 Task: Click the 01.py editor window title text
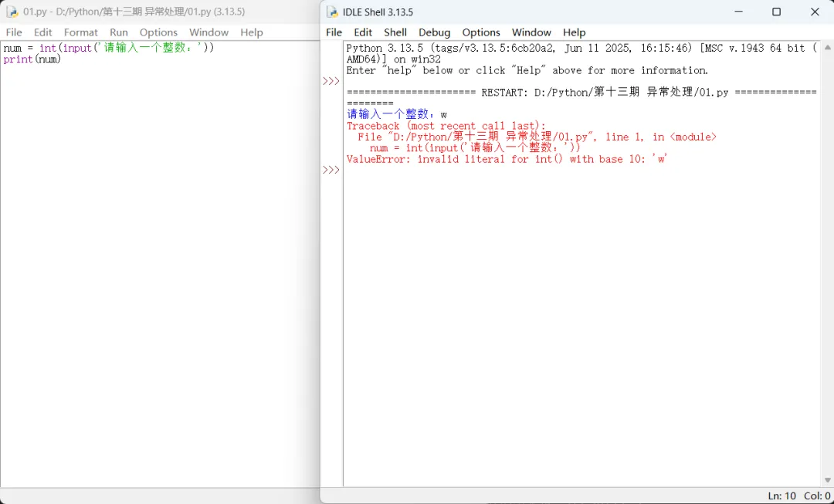pyautogui.click(x=134, y=12)
